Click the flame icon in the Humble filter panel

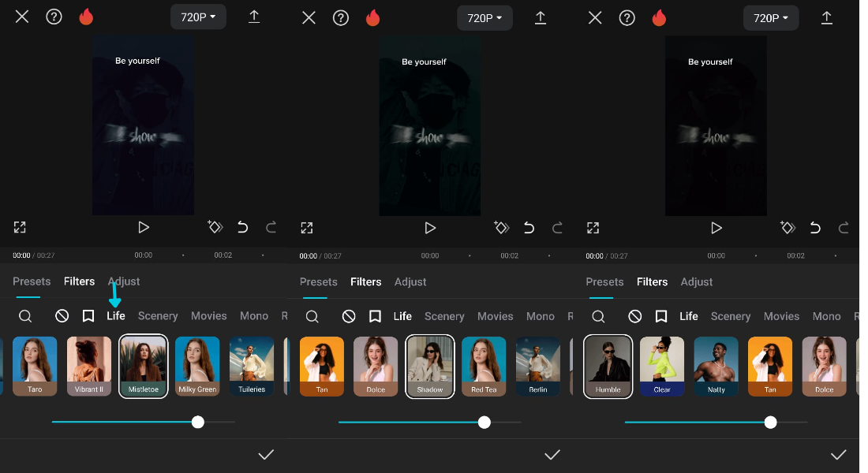click(659, 18)
